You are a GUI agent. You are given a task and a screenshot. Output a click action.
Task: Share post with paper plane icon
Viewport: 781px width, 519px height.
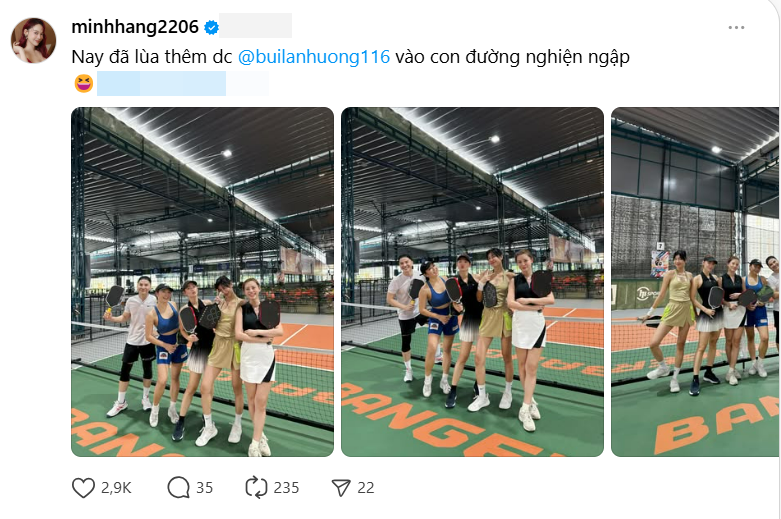[x=341, y=488]
